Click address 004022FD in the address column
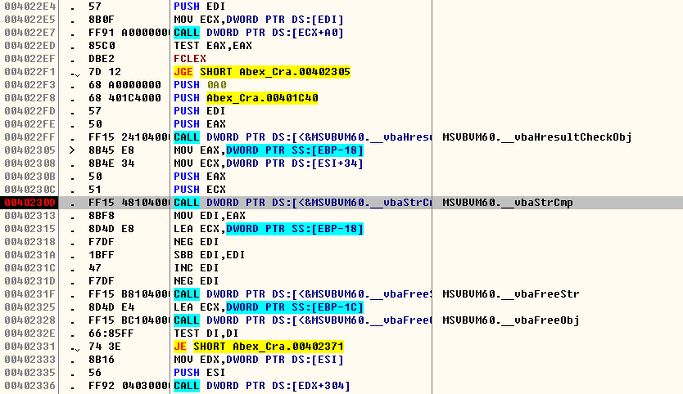Viewport: 683px width, 394px height. pos(30,111)
